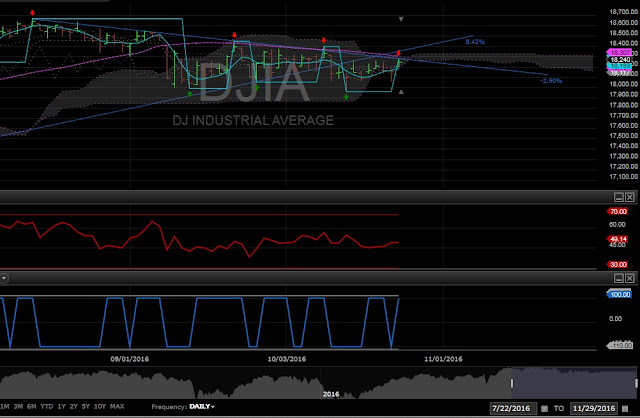This screenshot has height=418, width=640.
Task: Click the end date field 11/29/2016
Action: click(x=594, y=408)
